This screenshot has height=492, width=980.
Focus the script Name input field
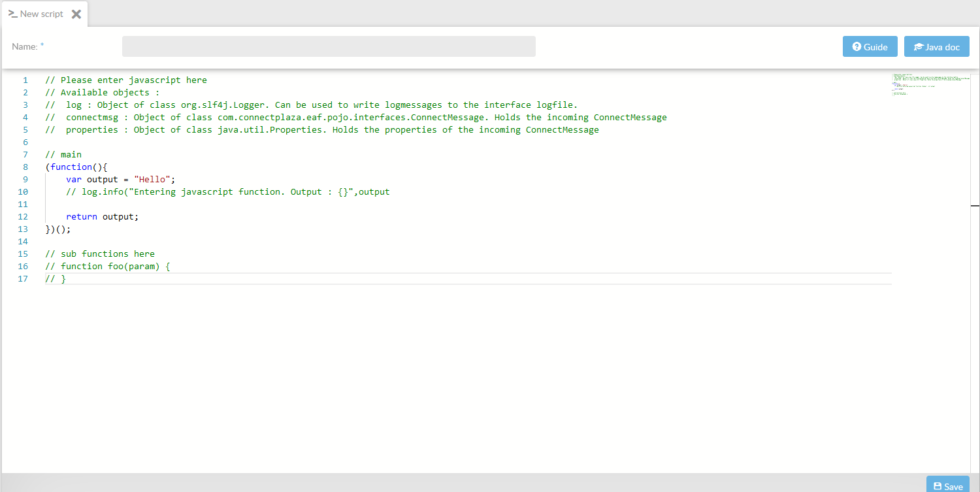coord(329,46)
